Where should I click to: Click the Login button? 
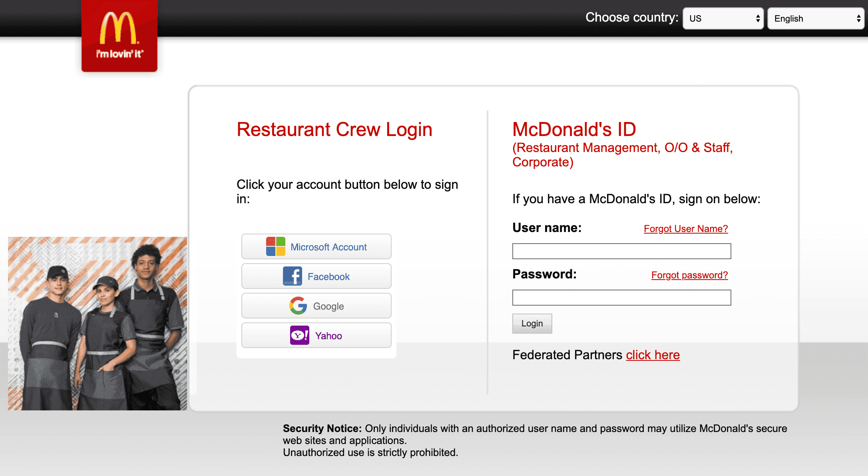click(x=532, y=323)
